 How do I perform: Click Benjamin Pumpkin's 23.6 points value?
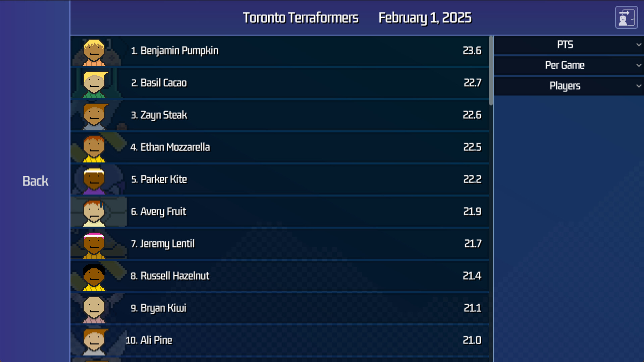472,51
